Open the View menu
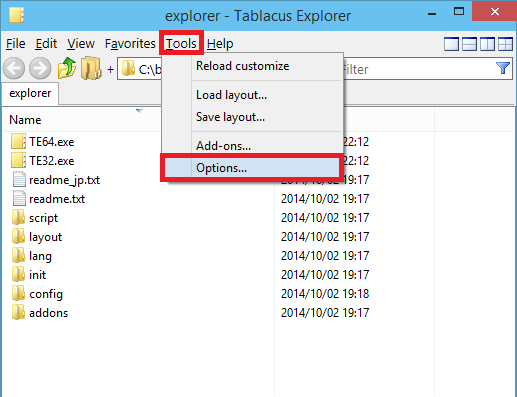The width and height of the screenshot is (517, 397). click(x=81, y=44)
